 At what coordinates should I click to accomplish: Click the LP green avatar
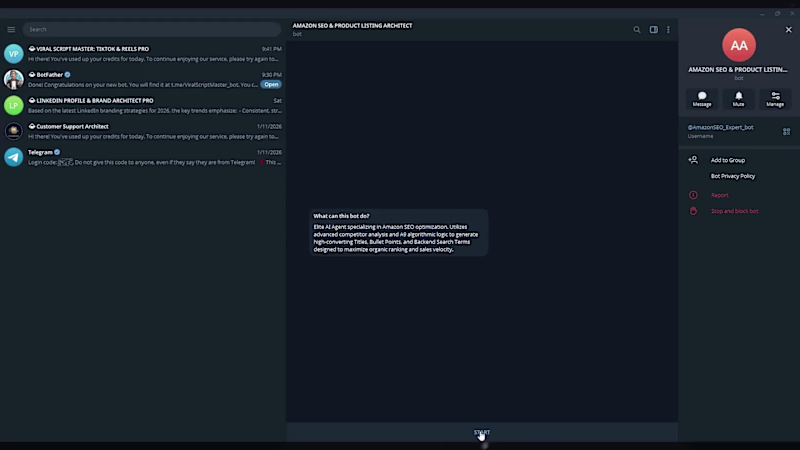pos(14,106)
